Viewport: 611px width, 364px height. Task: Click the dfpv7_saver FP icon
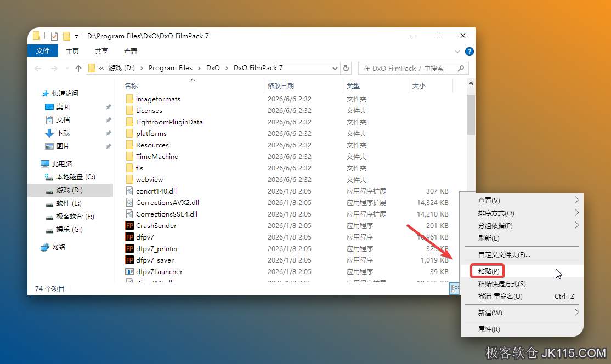(129, 260)
